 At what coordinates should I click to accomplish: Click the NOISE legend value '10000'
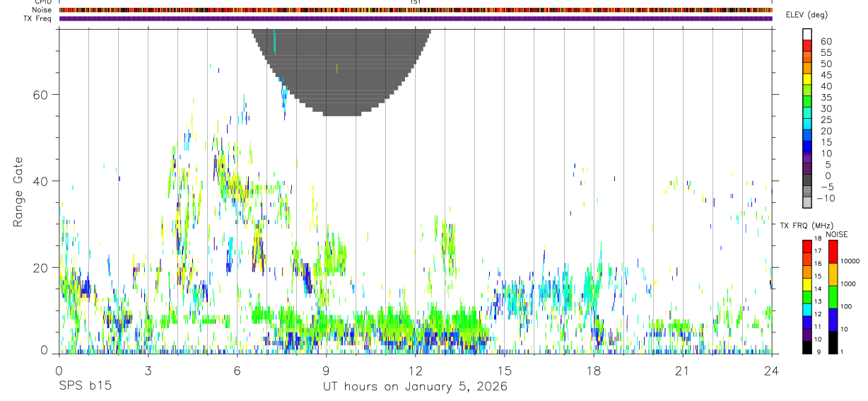pos(850,261)
